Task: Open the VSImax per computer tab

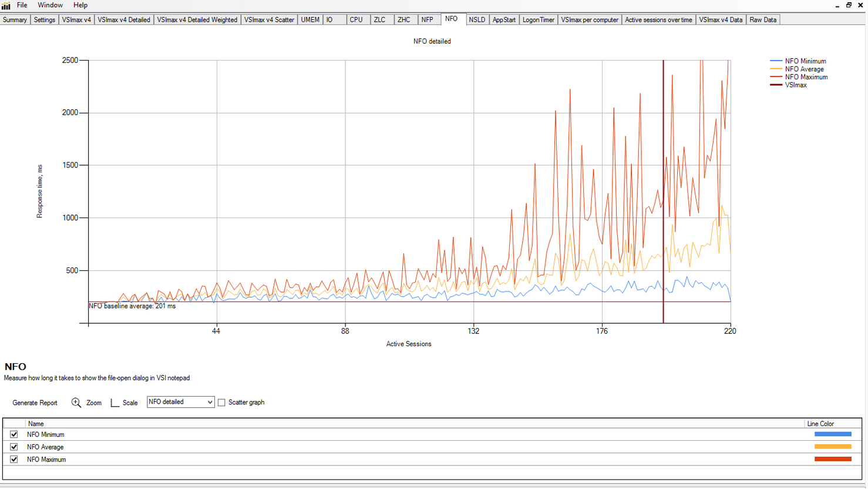Action: tap(590, 20)
